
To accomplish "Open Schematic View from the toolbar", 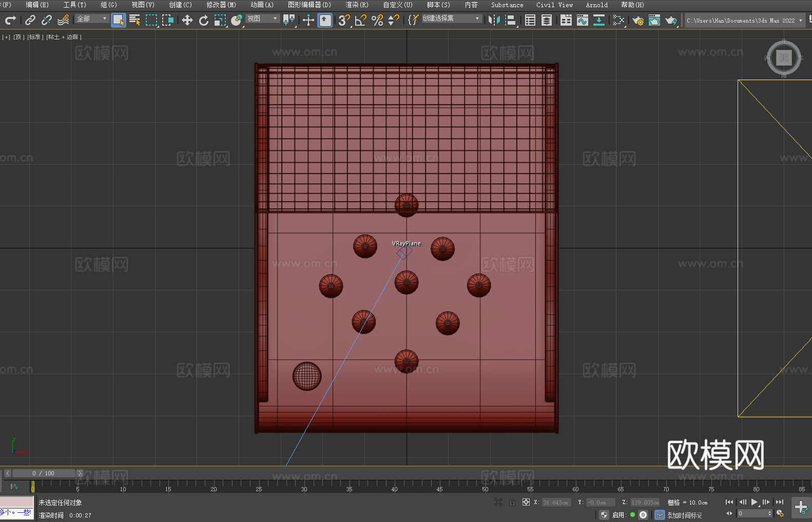I will click(598, 20).
